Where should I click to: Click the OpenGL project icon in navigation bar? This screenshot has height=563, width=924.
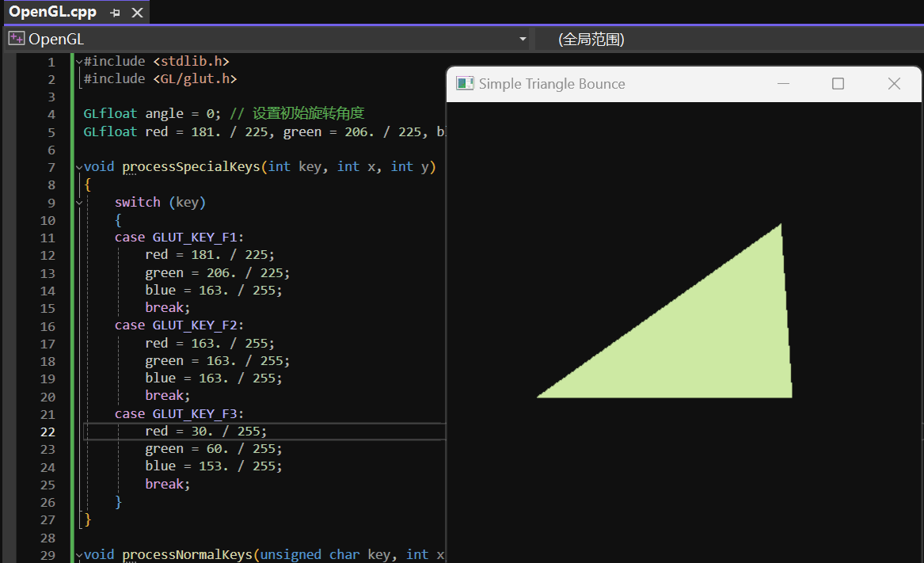pyautogui.click(x=17, y=39)
